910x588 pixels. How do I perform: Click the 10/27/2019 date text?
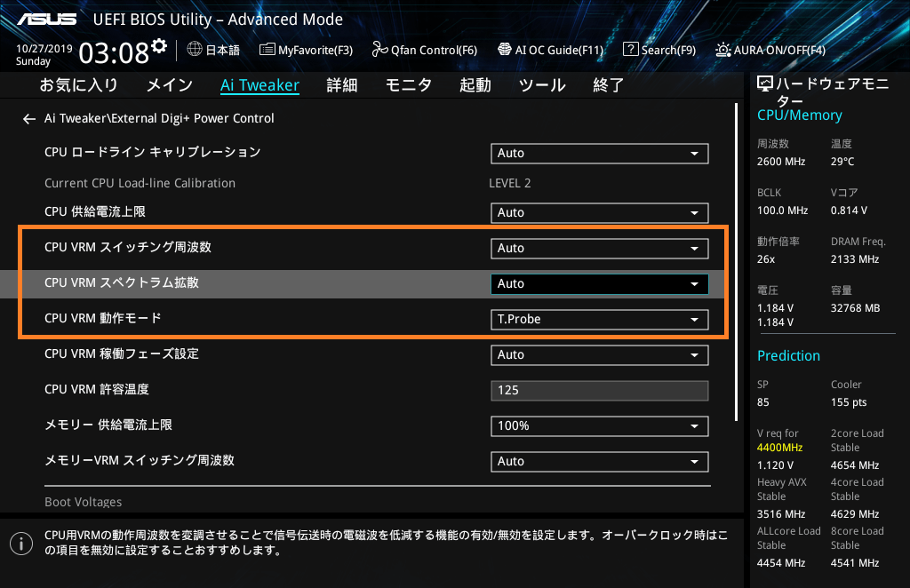coord(44,49)
